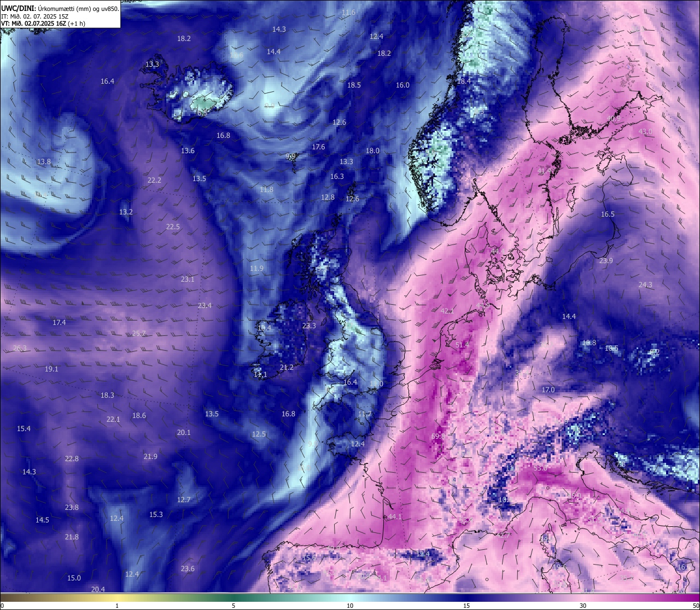The height and width of the screenshot is (610, 700).
Task: Click the 23.4 value label
Action: click(x=205, y=305)
